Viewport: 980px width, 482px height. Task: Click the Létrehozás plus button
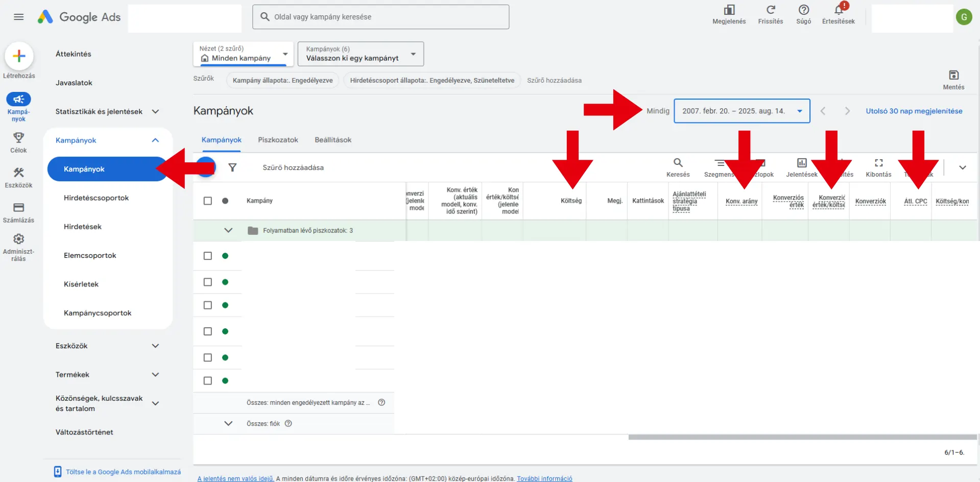pos(19,56)
